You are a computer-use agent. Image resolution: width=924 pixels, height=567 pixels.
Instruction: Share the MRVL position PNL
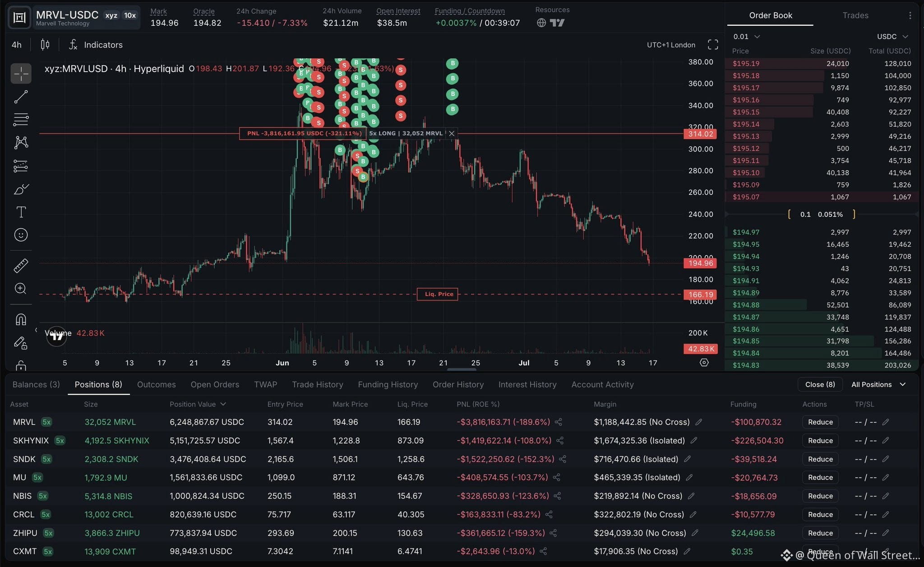click(x=559, y=422)
